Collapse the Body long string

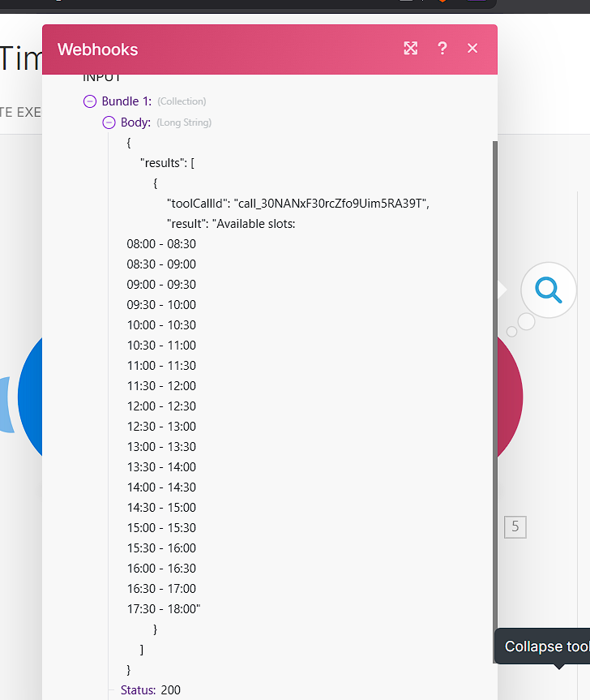point(109,122)
